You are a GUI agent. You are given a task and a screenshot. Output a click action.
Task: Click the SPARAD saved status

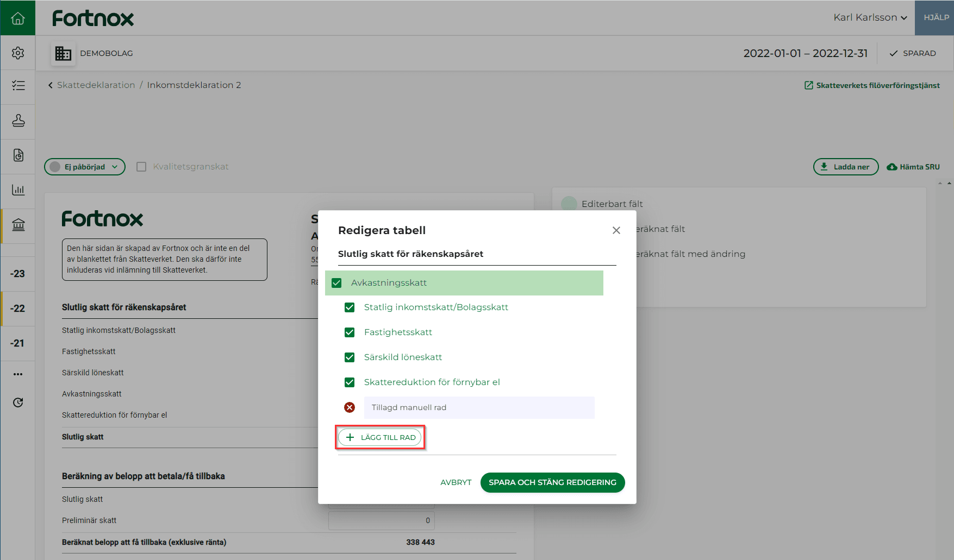(912, 53)
